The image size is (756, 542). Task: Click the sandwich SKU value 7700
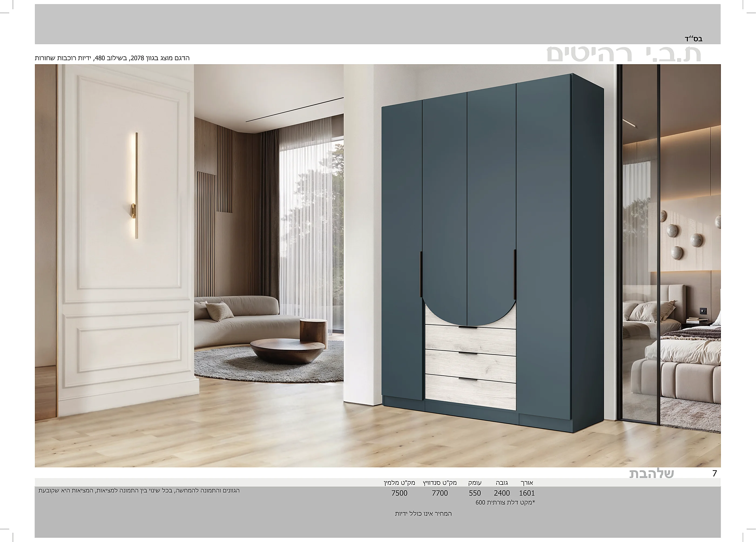(440, 493)
